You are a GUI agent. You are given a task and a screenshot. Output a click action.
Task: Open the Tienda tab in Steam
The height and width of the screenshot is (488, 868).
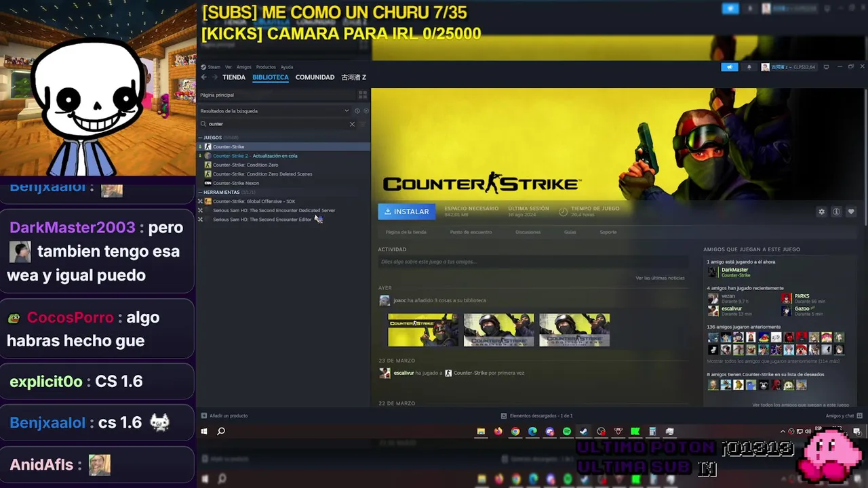point(234,77)
